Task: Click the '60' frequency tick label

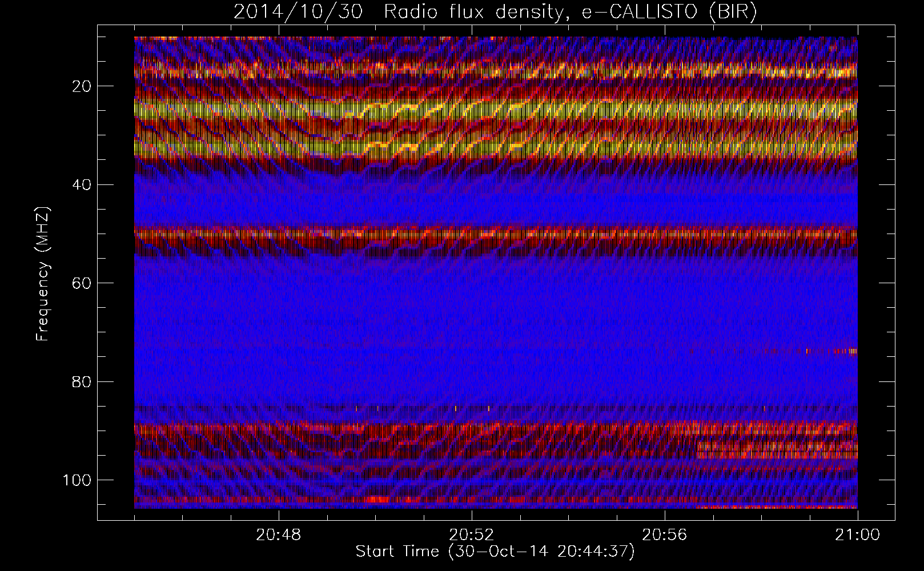Action: 82,283
